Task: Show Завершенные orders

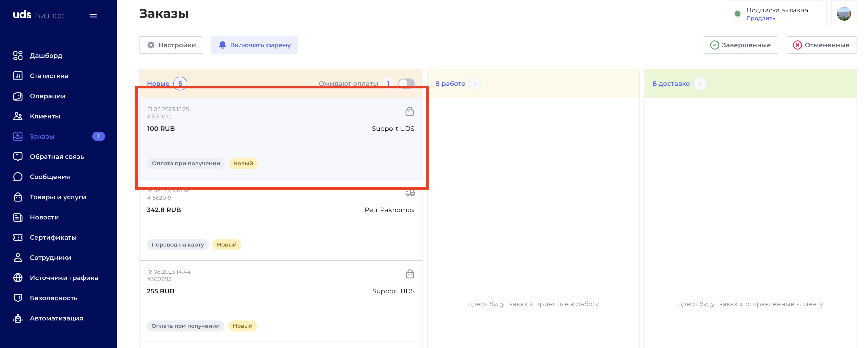Action: [x=740, y=45]
